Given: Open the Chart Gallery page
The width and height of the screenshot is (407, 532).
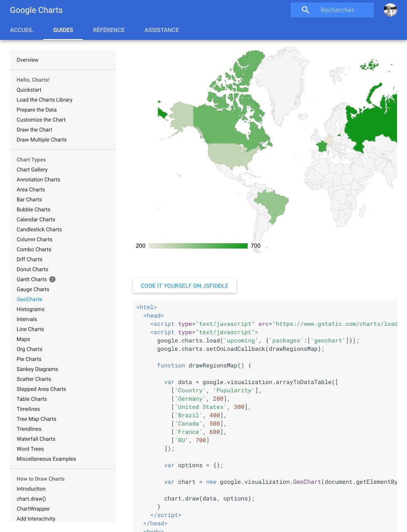Looking at the screenshot, I should click(32, 170).
